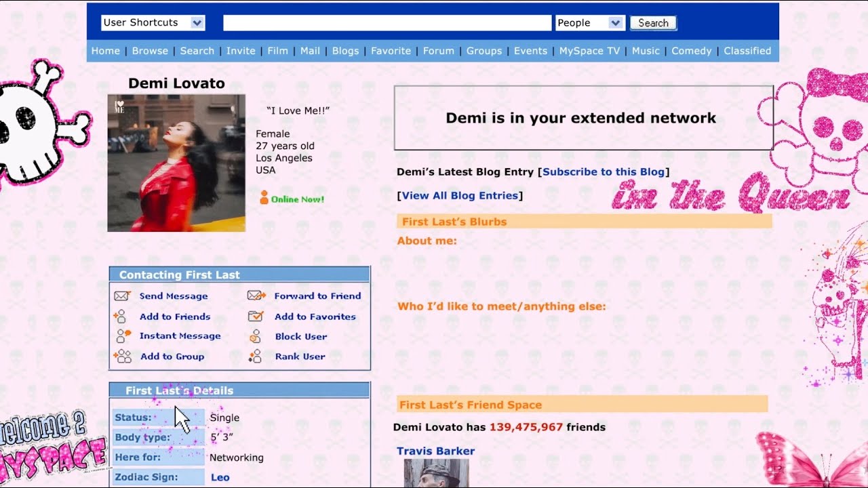The image size is (868, 488).
Task: Click the Instant Message icon
Action: [123, 336]
